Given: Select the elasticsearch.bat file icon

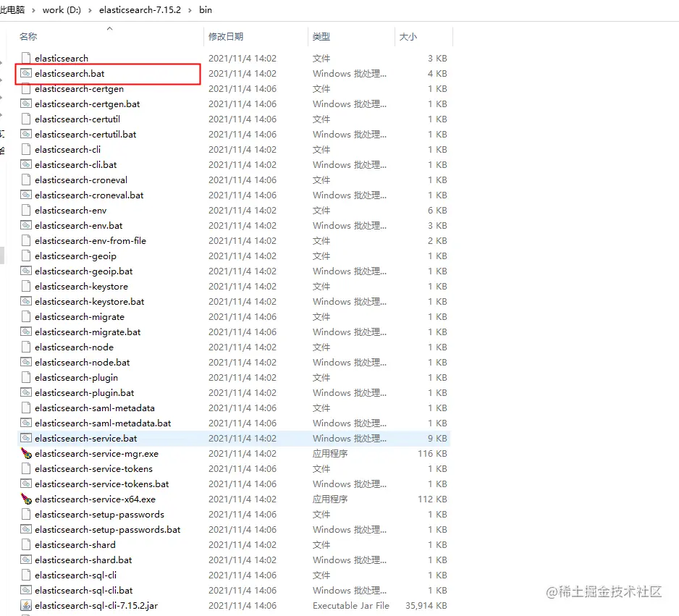Looking at the screenshot, I should (26, 73).
